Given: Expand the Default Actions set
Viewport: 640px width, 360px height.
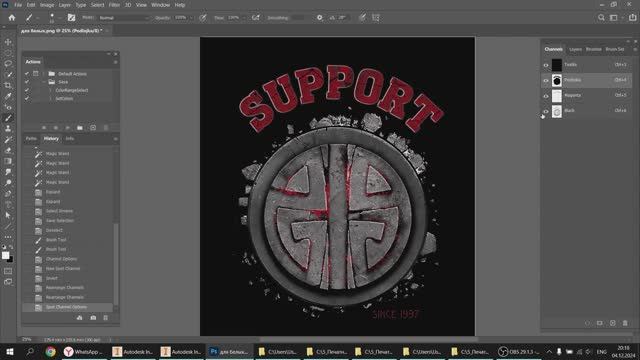Looking at the screenshot, I should pos(44,74).
